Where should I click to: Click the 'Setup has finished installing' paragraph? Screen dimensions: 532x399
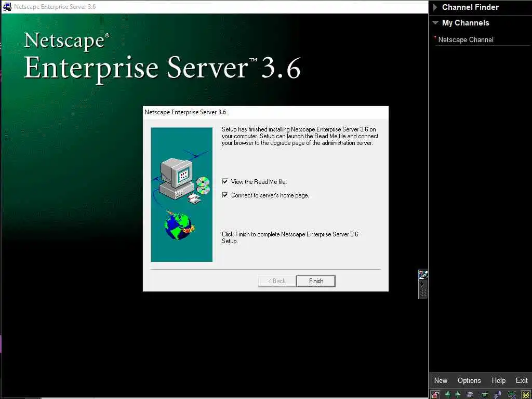[300, 136]
